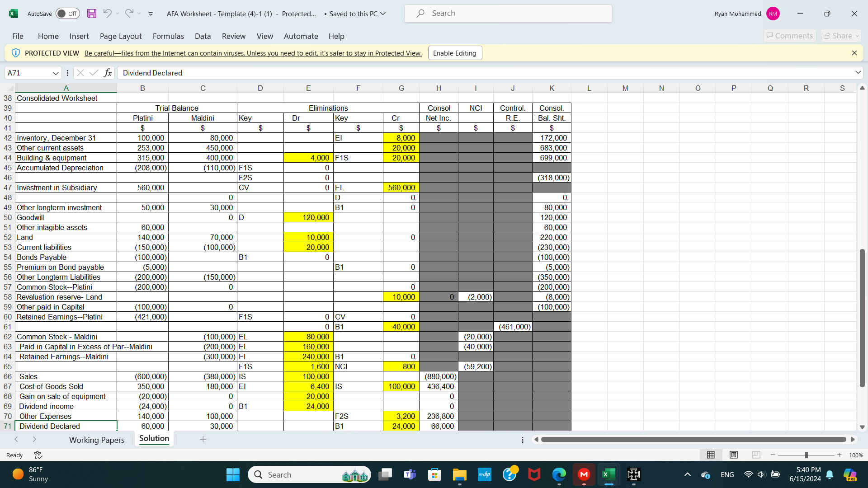Click the Insert Function fx icon

(x=108, y=73)
